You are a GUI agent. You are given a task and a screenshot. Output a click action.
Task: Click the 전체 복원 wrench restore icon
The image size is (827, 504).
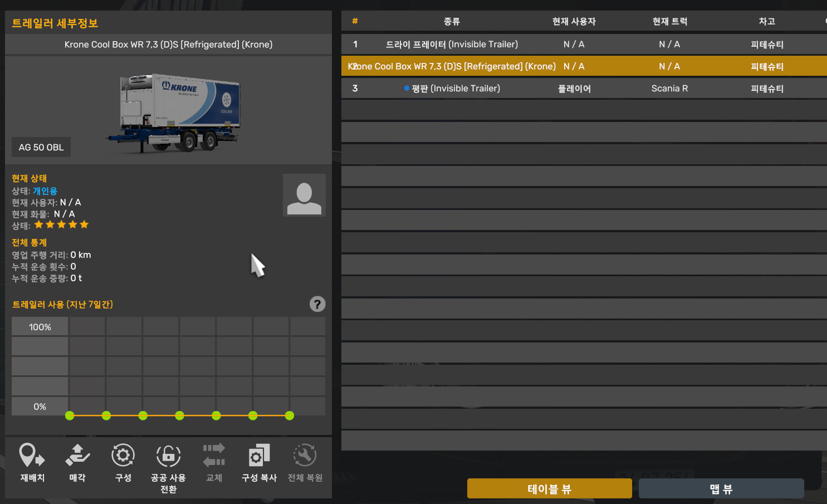coord(305,456)
